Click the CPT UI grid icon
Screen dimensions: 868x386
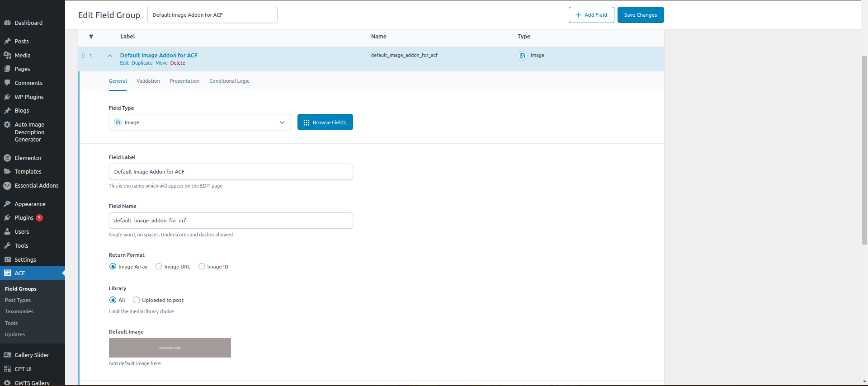[x=7, y=369]
